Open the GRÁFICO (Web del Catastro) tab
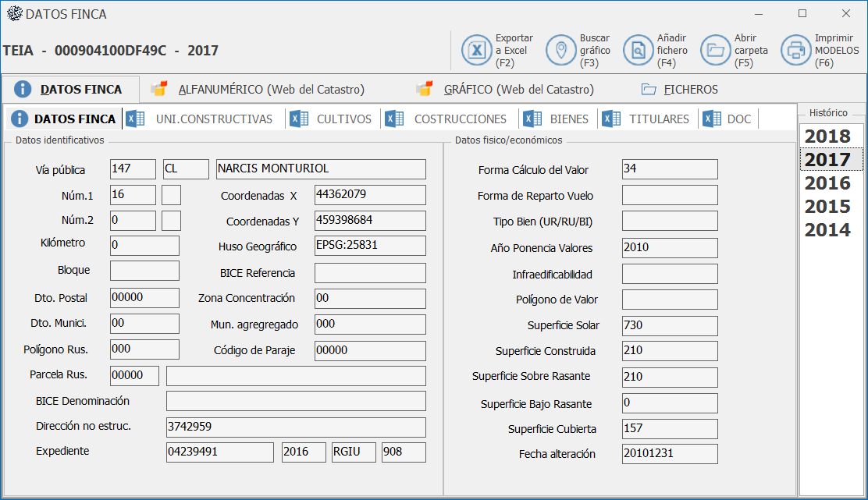The image size is (868, 500). (518, 89)
